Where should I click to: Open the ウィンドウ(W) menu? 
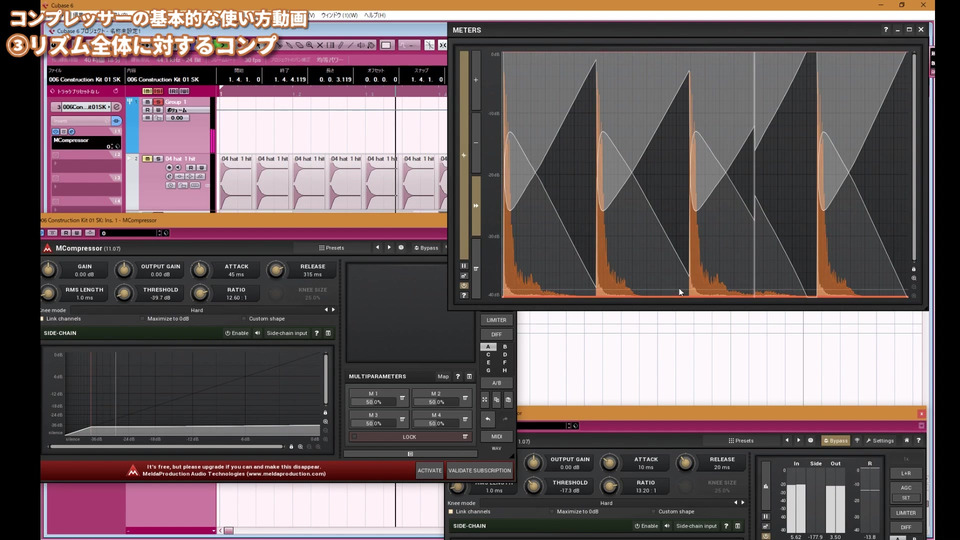coord(339,15)
